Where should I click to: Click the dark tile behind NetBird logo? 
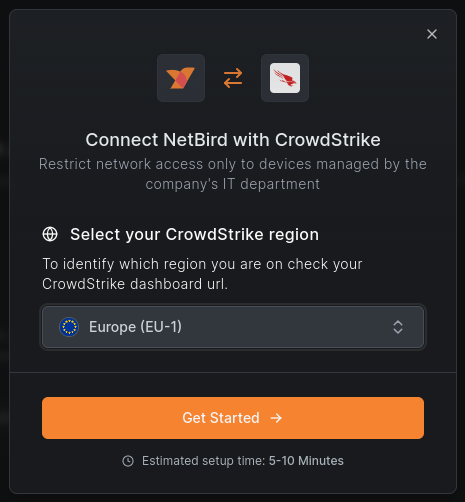click(x=181, y=78)
